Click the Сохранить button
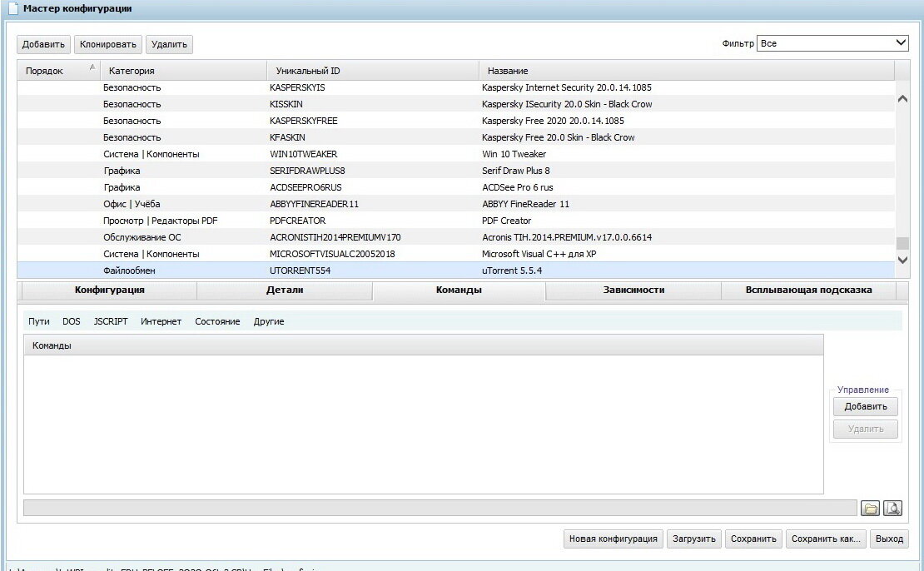Image resolution: width=924 pixels, height=571 pixels. point(753,539)
